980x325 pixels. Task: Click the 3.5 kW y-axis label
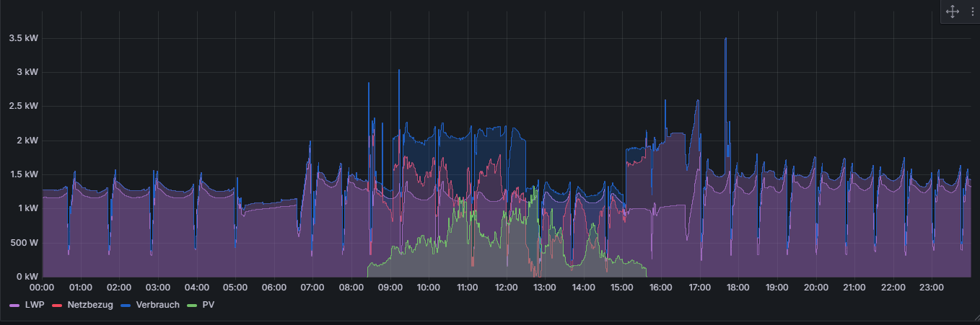pyautogui.click(x=24, y=38)
